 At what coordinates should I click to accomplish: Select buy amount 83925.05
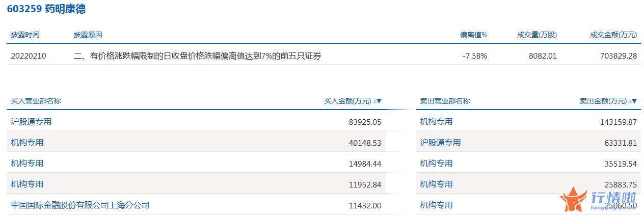click(364, 122)
